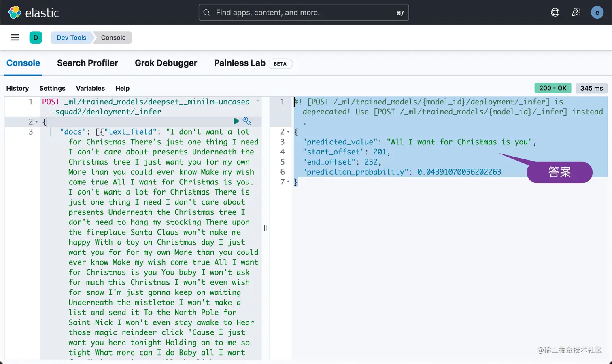Open the user avatar 'e' menu

(x=597, y=13)
